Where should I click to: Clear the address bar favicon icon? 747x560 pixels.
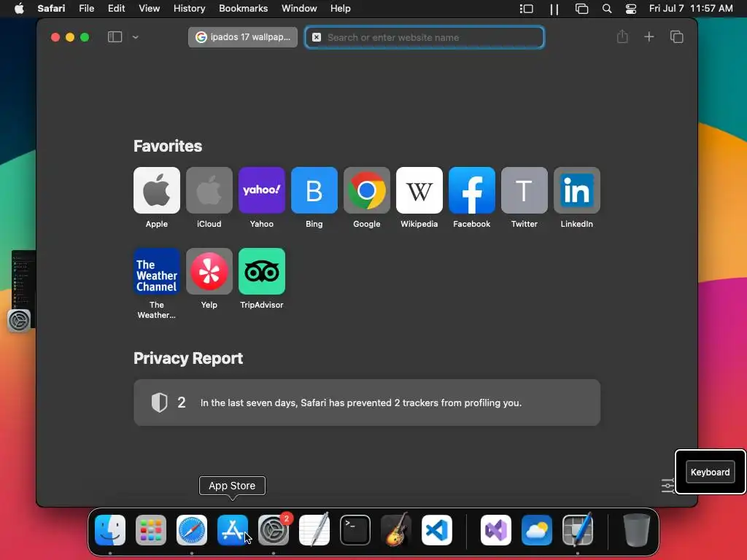click(317, 37)
